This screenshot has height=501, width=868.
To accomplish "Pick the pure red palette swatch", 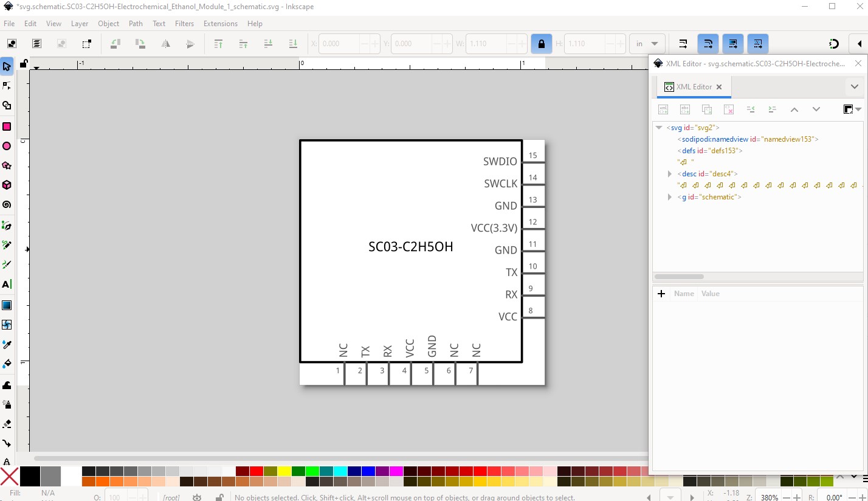I will [x=256, y=471].
